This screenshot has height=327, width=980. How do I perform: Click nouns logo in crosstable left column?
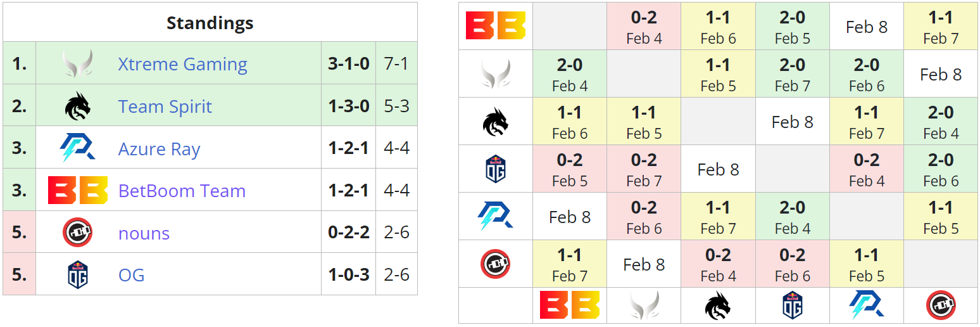tap(495, 264)
